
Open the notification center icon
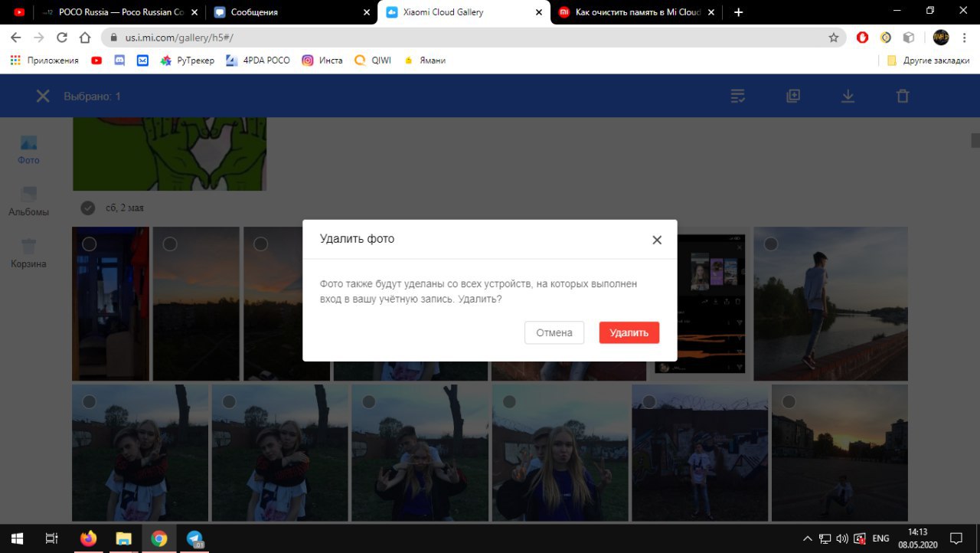point(955,538)
